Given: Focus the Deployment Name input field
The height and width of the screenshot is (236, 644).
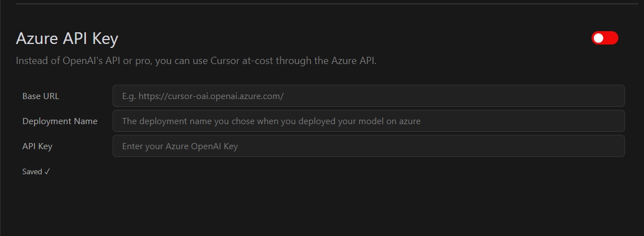Looking at the screenshot, I should pyautogui.click(x=369, y=121).
